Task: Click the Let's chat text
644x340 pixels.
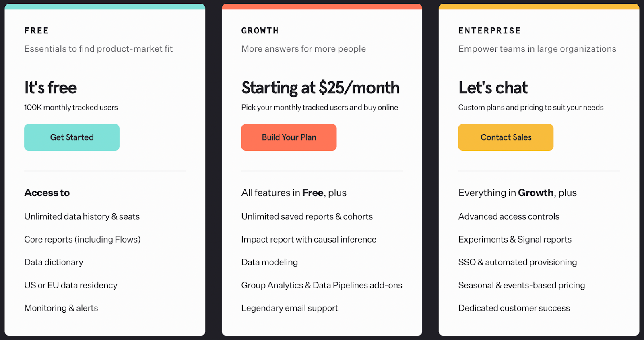Action: coord(493,87)
